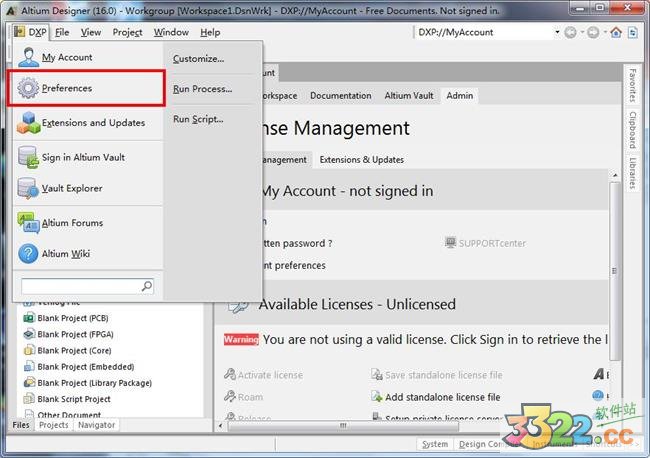Click the Home page icon
The width and height of the screenshot is (650, 458).
pos(616,32)
